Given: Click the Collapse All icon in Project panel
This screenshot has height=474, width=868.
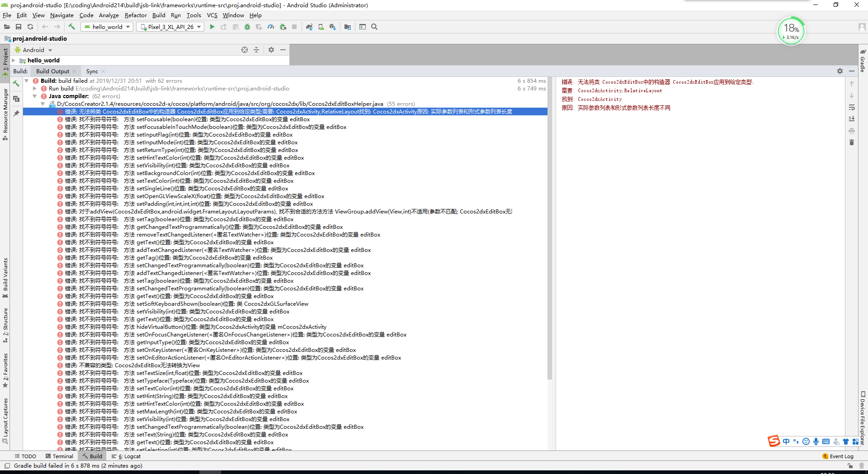Looking at the screenshot, I should click(256, 50).
